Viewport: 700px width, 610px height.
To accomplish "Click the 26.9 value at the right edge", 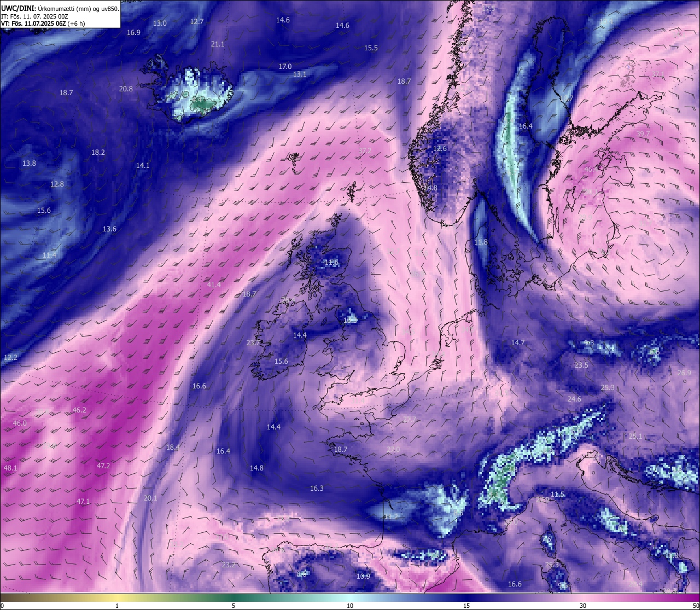I will (x=685, y=373).
